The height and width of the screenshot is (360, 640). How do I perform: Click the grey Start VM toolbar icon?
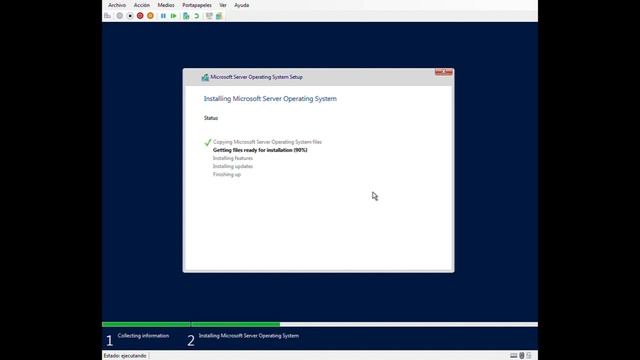click(x=119, y=16)
